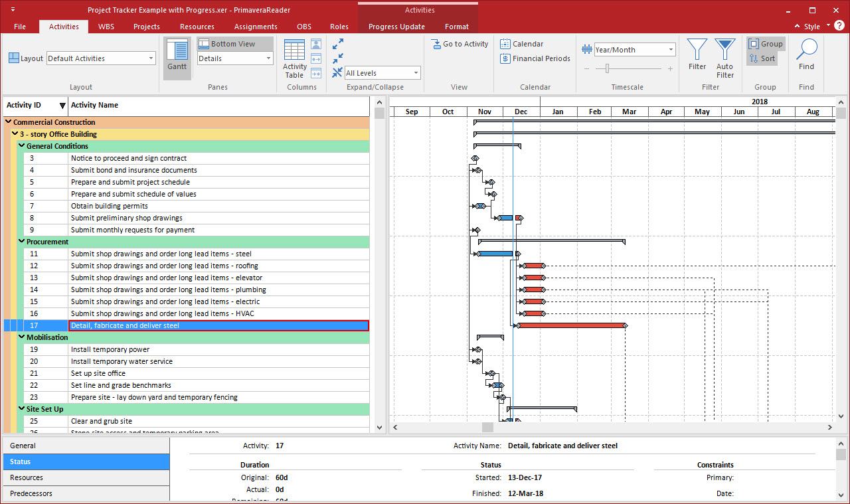Click the timescale waveform icon
850x504 pixels.
click(x=587, y=50)
